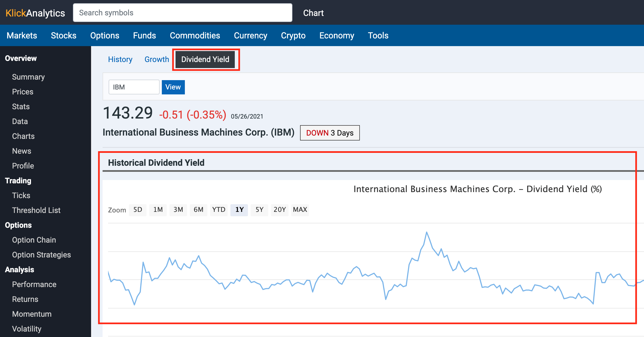Click the Overview sidebar heading
This screenshot has width=644, height=337.
[x=21, y=58]
